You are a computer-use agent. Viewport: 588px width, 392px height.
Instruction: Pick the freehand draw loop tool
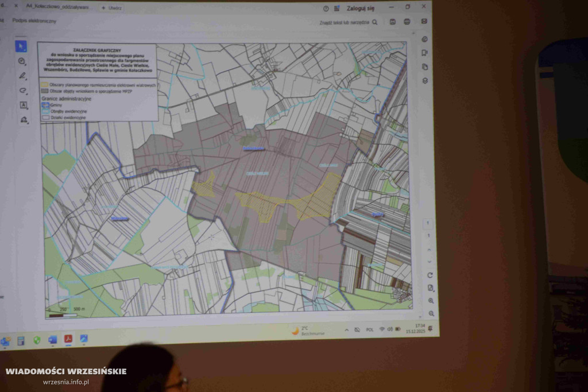point(23,91)
